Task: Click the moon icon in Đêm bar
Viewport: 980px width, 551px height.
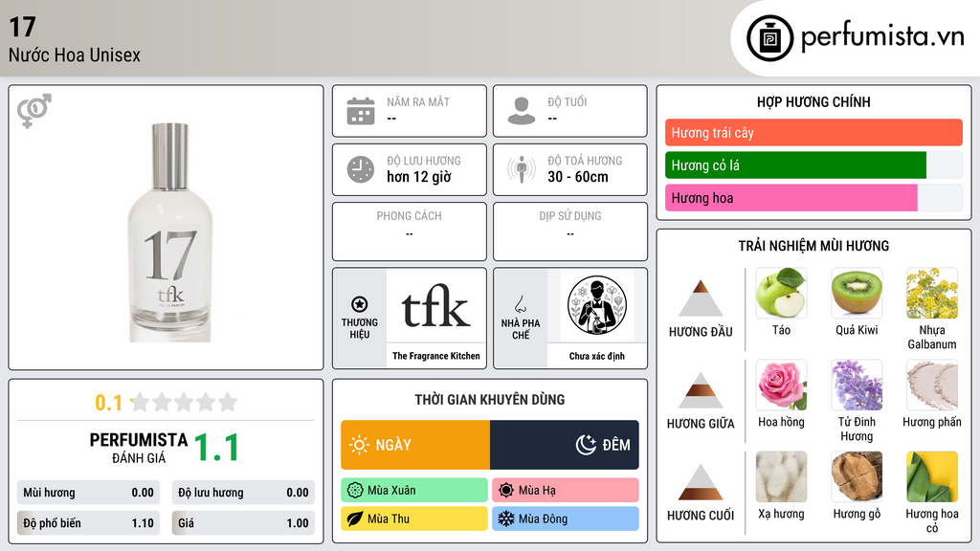Action: pos(586,445)
